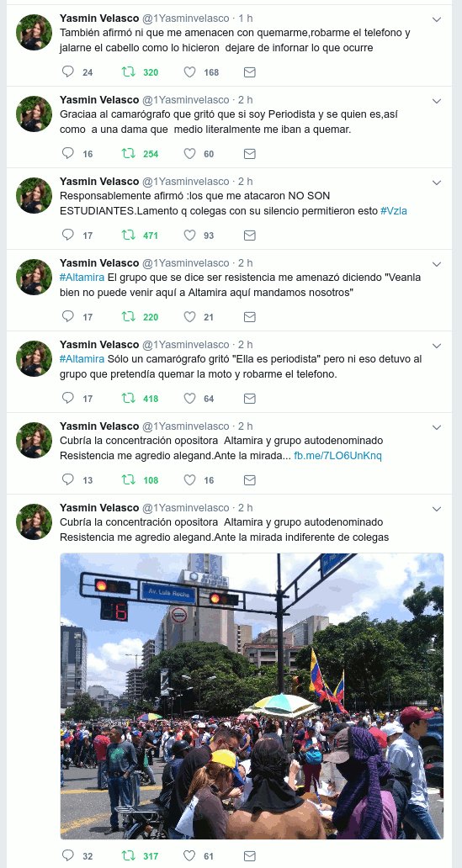Image resolution: width=462 pixels, height=868 pixels.
Task: Open Yasmin Velasco's avatar on the top tweet
Action: (x=34, y=32)
